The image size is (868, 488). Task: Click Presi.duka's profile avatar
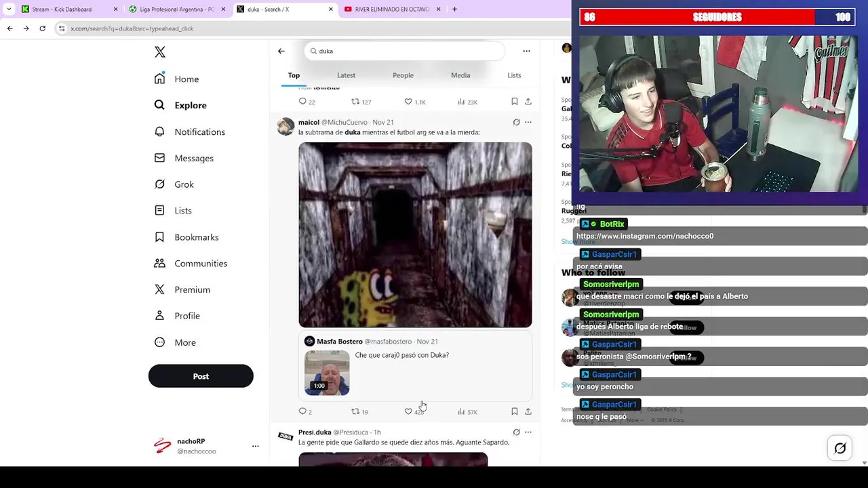[285, 436]
